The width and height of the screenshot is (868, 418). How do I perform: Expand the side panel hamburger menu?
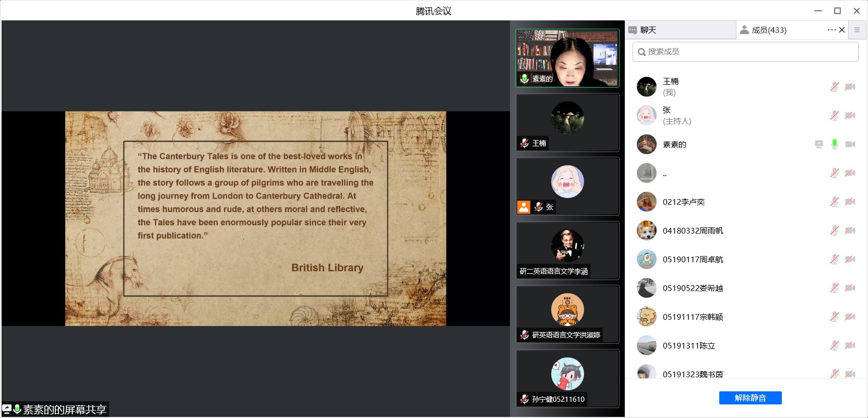pos(857,30)
